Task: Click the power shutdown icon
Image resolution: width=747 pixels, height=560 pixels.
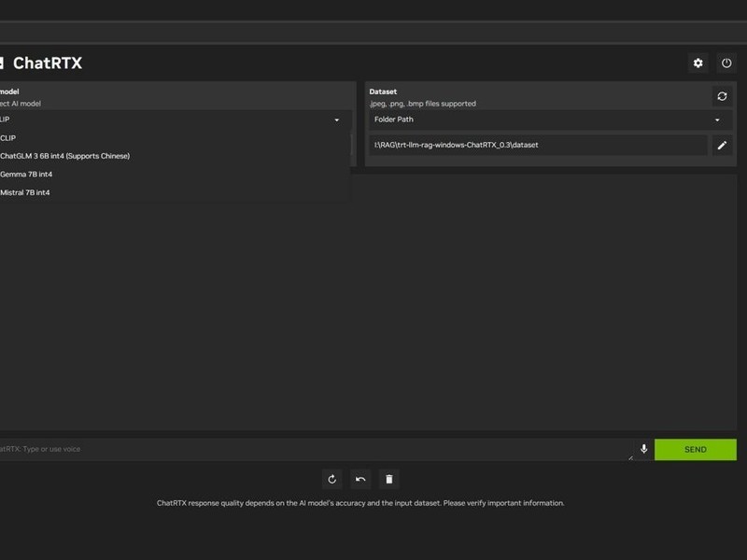Action: 726,63
